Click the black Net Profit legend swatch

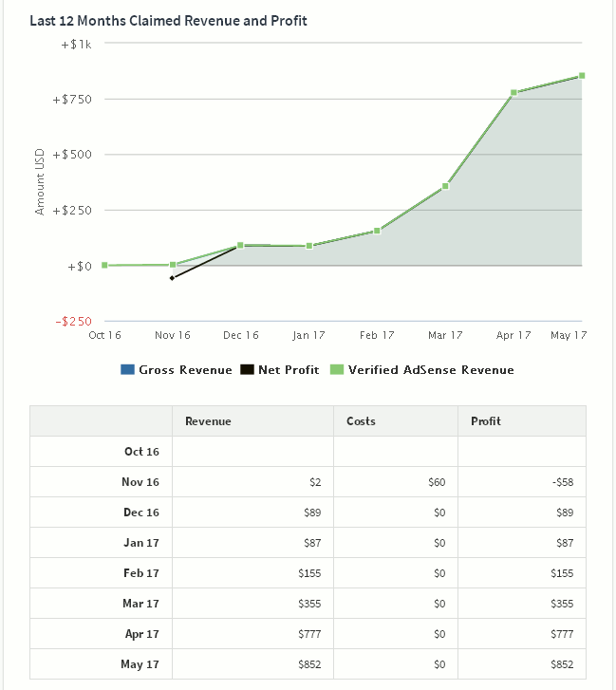(x=247, y=369)
